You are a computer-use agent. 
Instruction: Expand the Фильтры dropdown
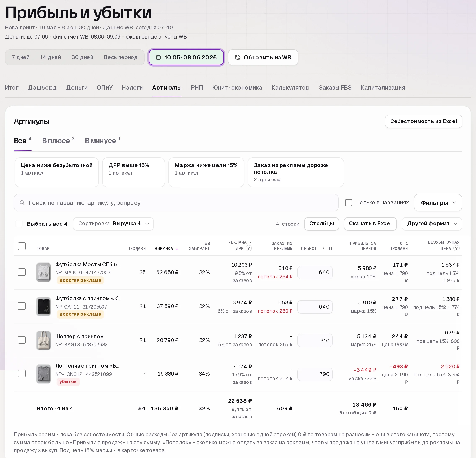[x=438, y=203]
